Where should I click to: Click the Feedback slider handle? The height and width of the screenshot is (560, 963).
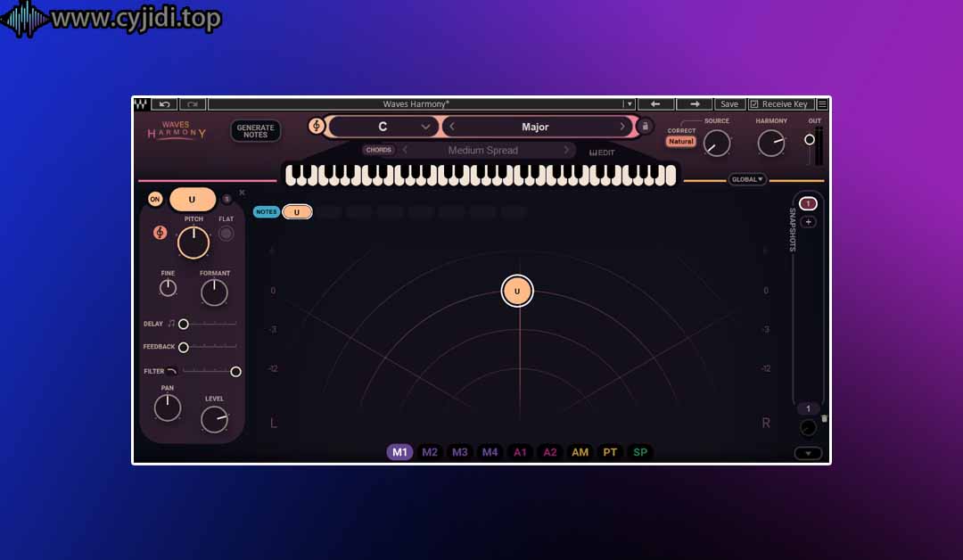point(183,347)
